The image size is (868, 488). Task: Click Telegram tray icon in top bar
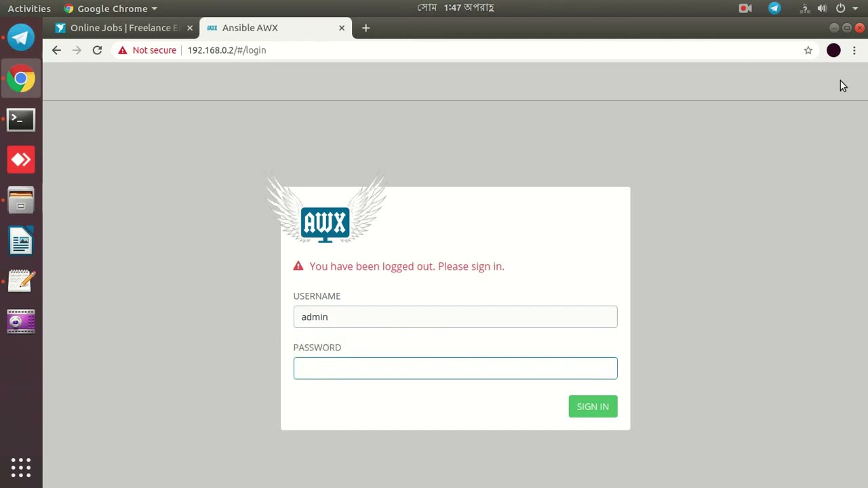tap(774, 8)
